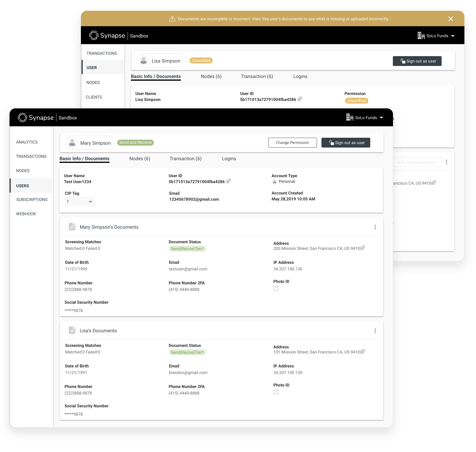
Task: Open more options for Lisa's Documents
Action: pyautogui.click(x=375, y=331)
